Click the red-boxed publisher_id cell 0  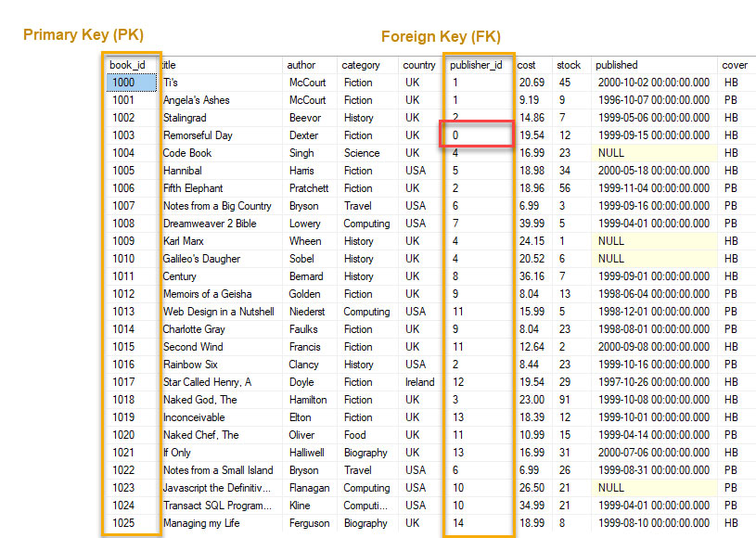click(x=475, y=135)
